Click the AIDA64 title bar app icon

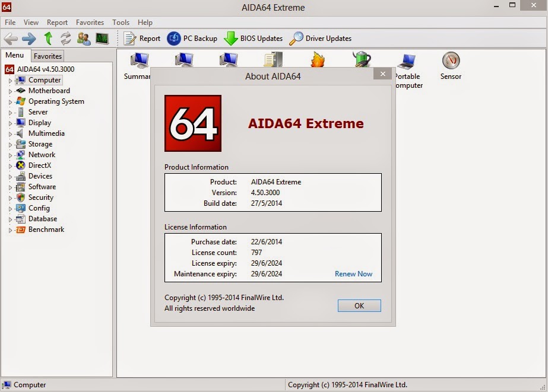point(7,7)
